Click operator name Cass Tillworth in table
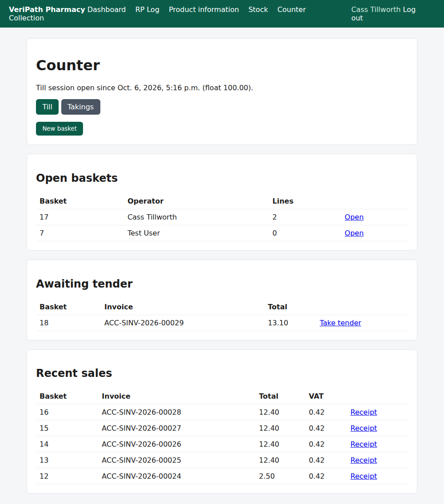This screenshot has height=504, width=444. [152, 217]
